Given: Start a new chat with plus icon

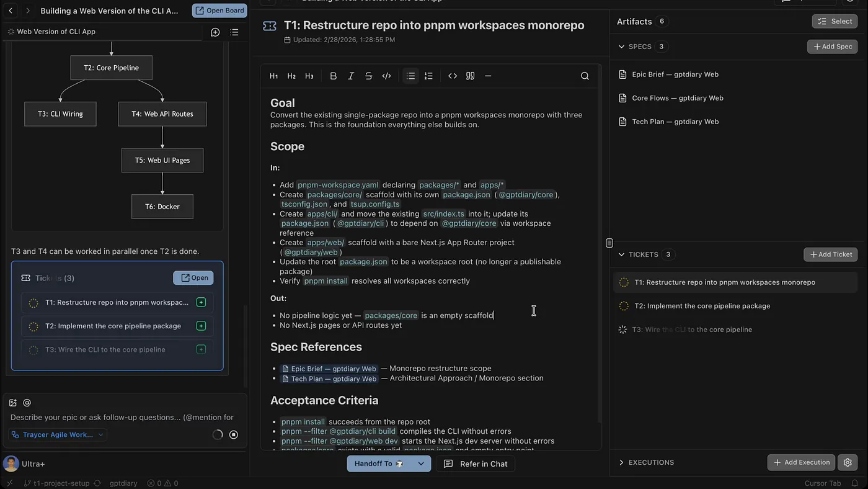Looking at the screenshot, I should coord(215,32).
